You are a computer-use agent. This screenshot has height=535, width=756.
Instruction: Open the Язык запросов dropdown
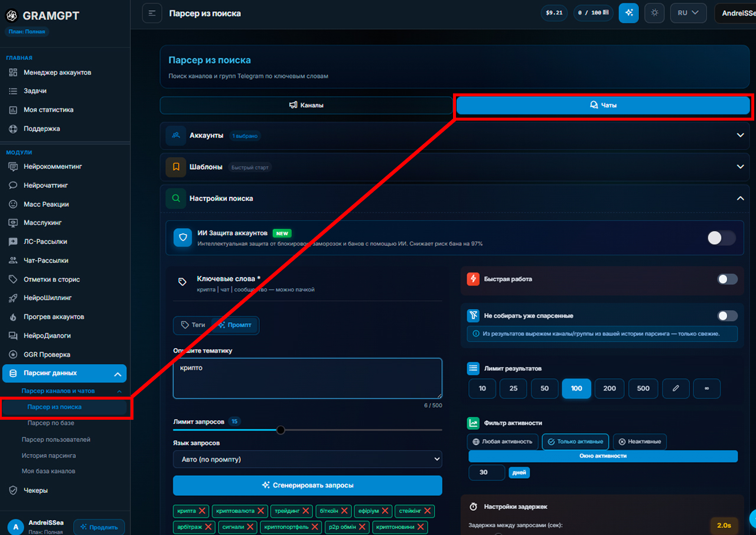(x=308, y=459)
